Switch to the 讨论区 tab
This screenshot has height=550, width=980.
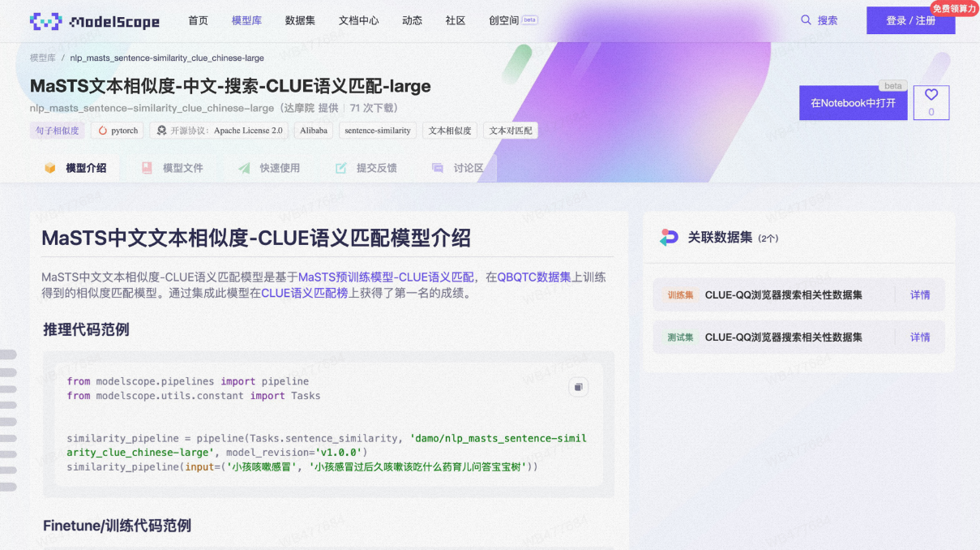click(x=459, y=168)
